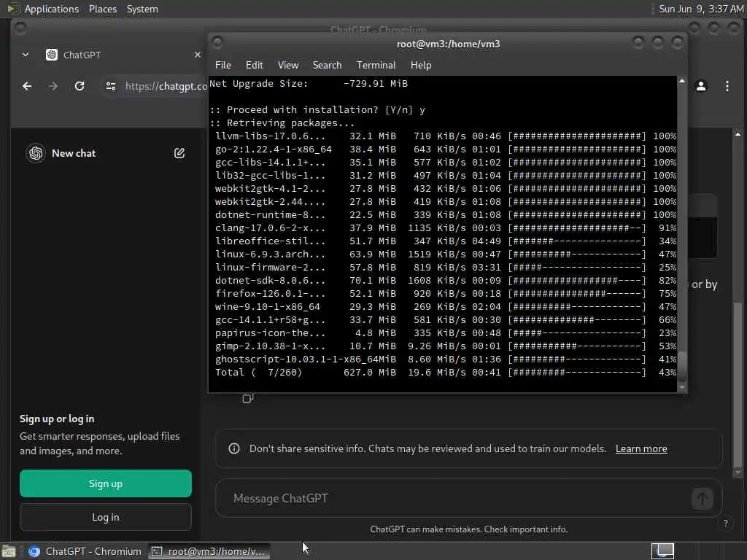Click the send message arrow button

pyautogui.click(x=702, y=499)
